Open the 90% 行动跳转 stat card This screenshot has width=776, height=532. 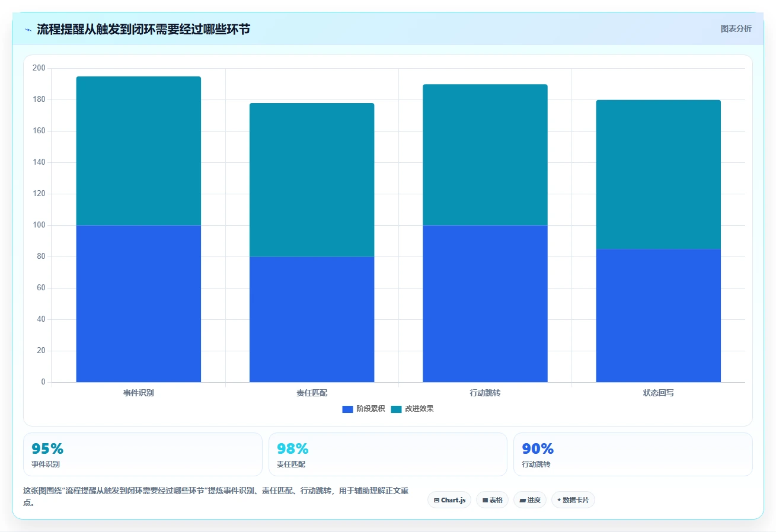click(633, 454)
